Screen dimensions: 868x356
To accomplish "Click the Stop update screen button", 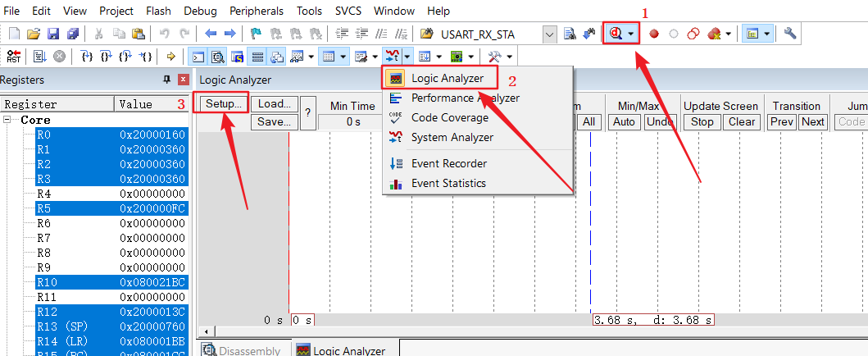I will point(702,121).
